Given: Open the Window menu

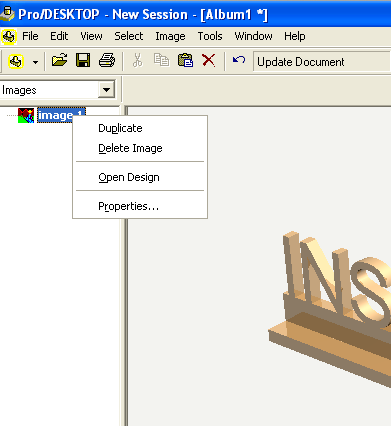Looking at the screenshot, I should tap(253, 36).
